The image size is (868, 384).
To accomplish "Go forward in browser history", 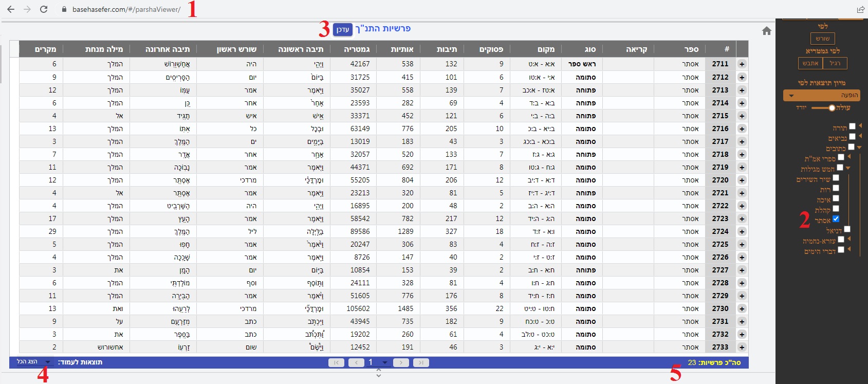I will (x=27, y=9).
